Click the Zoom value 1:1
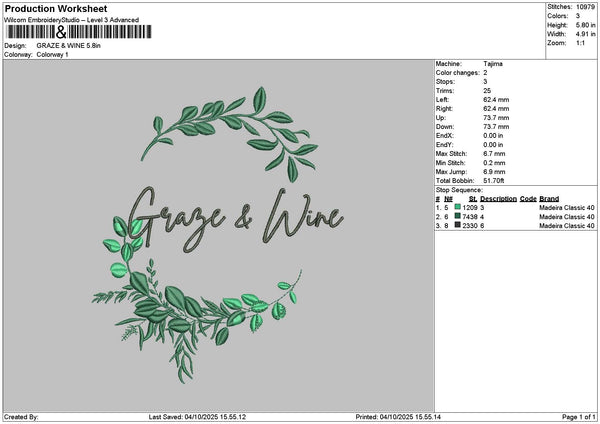 pyautogui.click(x=580, y=43)
